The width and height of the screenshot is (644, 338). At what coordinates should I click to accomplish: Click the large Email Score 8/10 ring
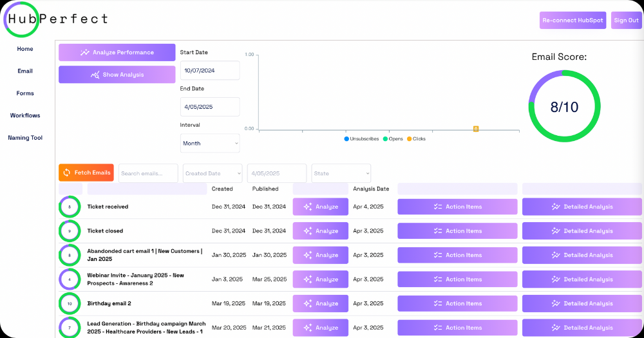564,106
